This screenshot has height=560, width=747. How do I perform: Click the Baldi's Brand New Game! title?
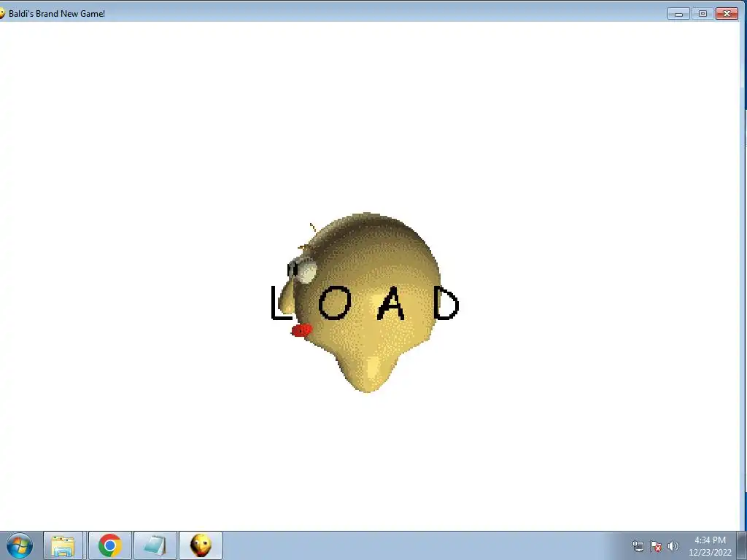(x=57, y=14)
